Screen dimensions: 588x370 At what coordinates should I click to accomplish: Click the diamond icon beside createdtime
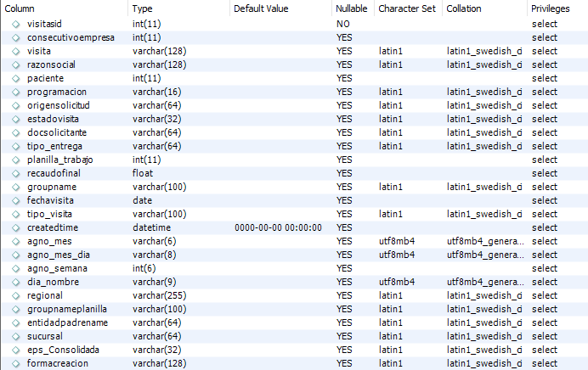click(16, 227)
